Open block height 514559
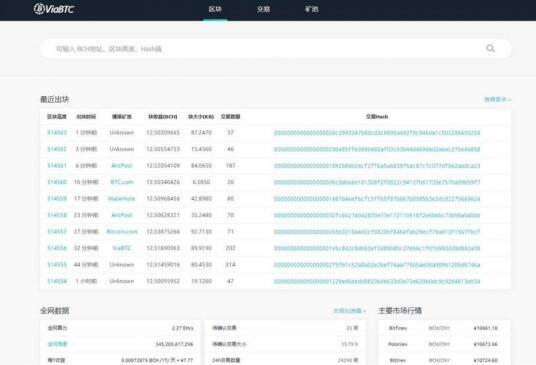 [x=57, y=199]
